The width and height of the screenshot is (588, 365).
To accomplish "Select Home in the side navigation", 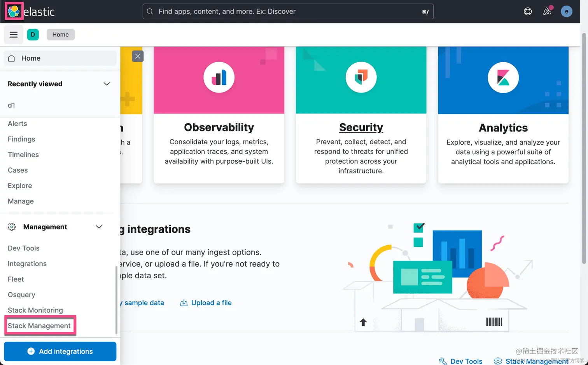I will [60, 58].
